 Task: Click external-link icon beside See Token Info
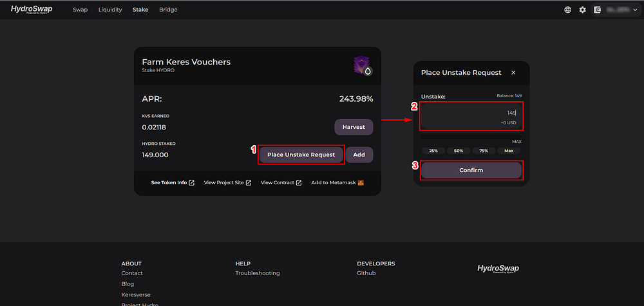tap(191, 182)
